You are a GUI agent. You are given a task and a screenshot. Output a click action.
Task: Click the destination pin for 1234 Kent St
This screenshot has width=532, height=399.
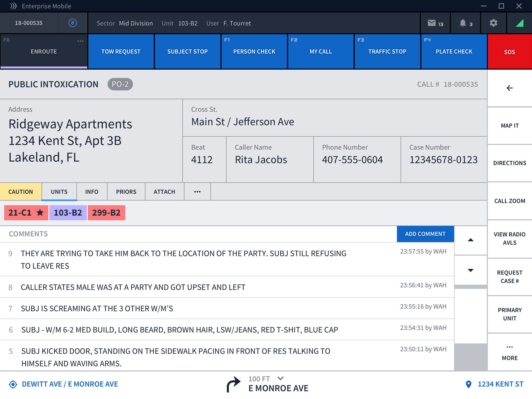(469, 384)
